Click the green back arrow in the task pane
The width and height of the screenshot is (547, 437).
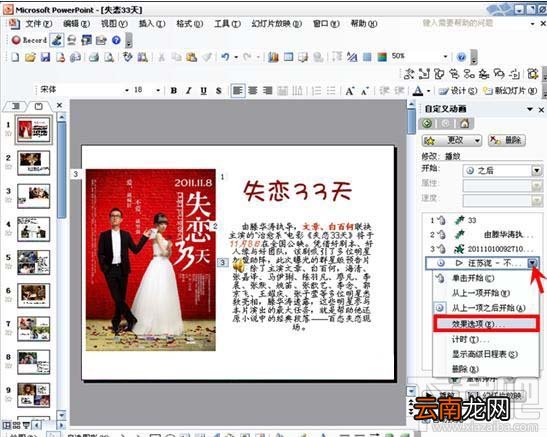pyautogui.click(x=427, y=123)
